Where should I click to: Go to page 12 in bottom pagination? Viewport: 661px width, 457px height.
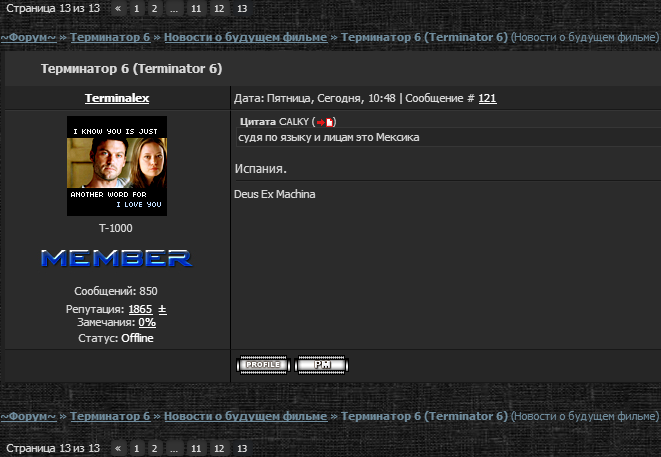coord(219,448)
